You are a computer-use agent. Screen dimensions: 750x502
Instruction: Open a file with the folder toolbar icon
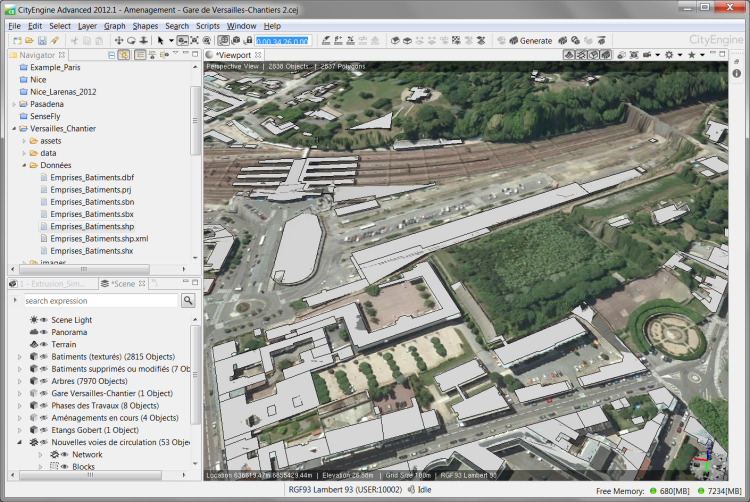[29, 41]
